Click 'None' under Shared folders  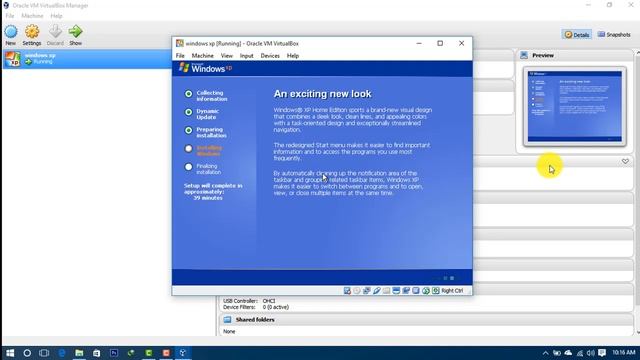pos(229,331)
